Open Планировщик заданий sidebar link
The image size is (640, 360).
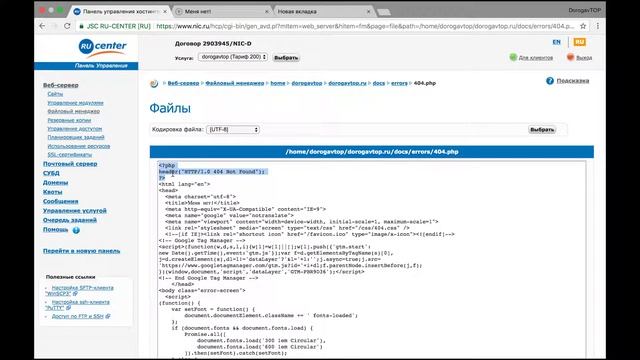coord(76,137)
